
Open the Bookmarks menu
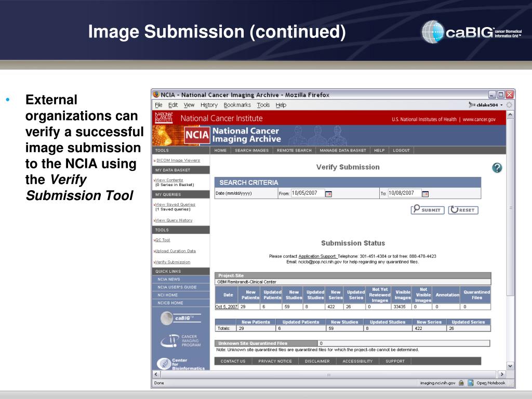pos(237,105)
